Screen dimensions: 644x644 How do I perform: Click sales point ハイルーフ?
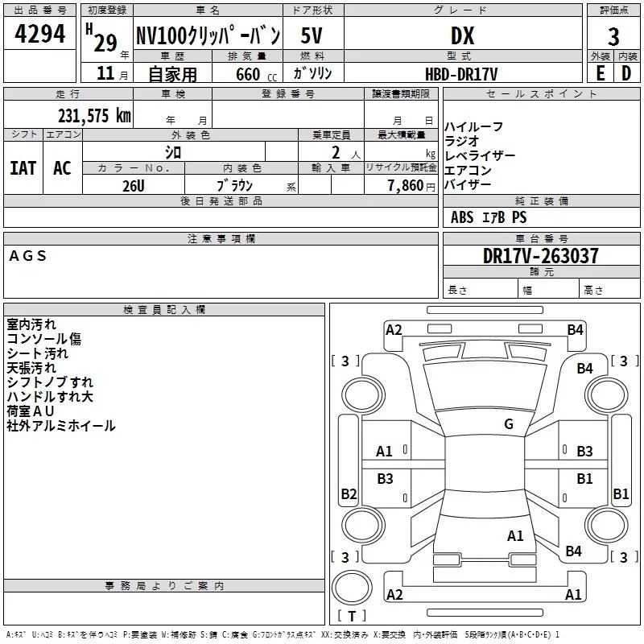(473, 126)
